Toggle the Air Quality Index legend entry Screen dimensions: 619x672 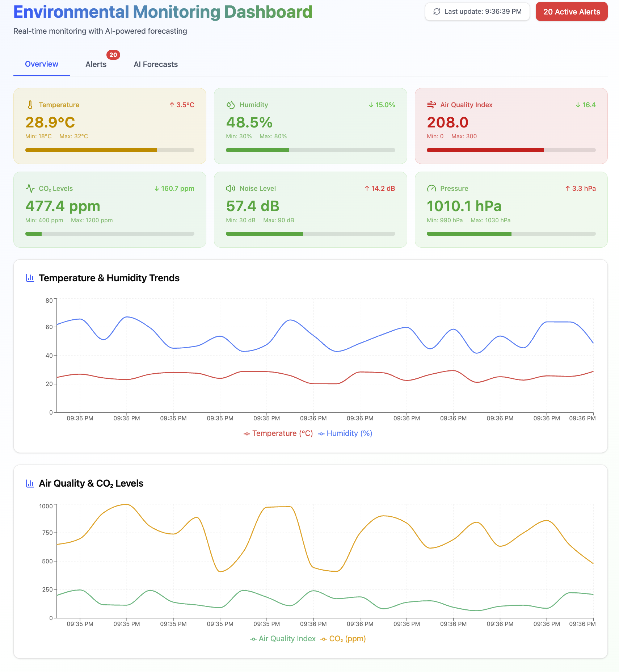(283, 638)
